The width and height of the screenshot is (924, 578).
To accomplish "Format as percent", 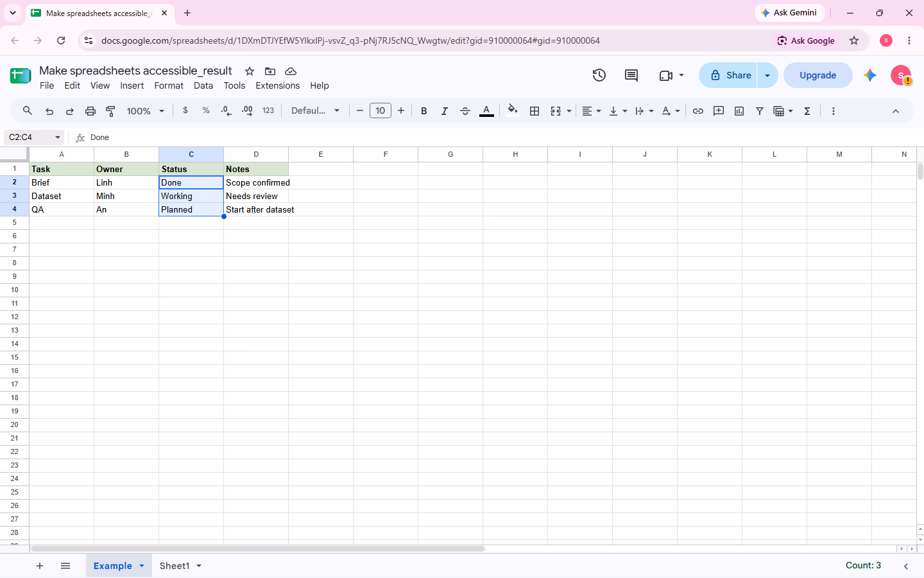I will [206, 110].
